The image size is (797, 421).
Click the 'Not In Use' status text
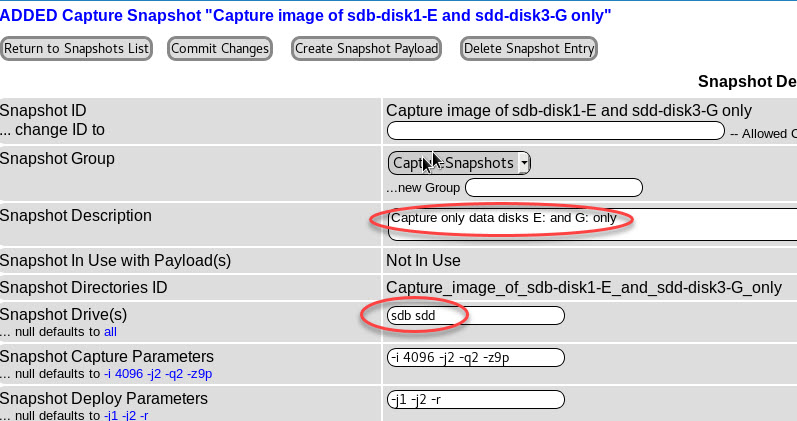(423, 261)
